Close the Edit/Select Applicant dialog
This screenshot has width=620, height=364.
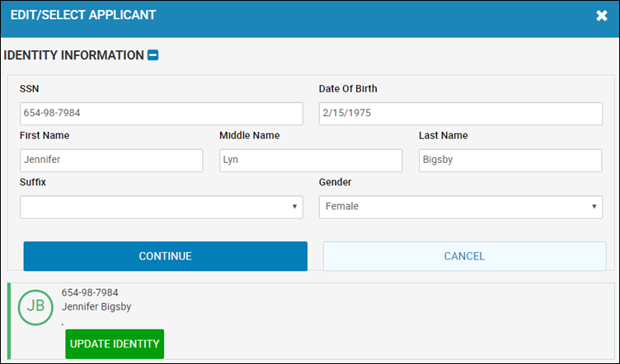pos(601,16)
